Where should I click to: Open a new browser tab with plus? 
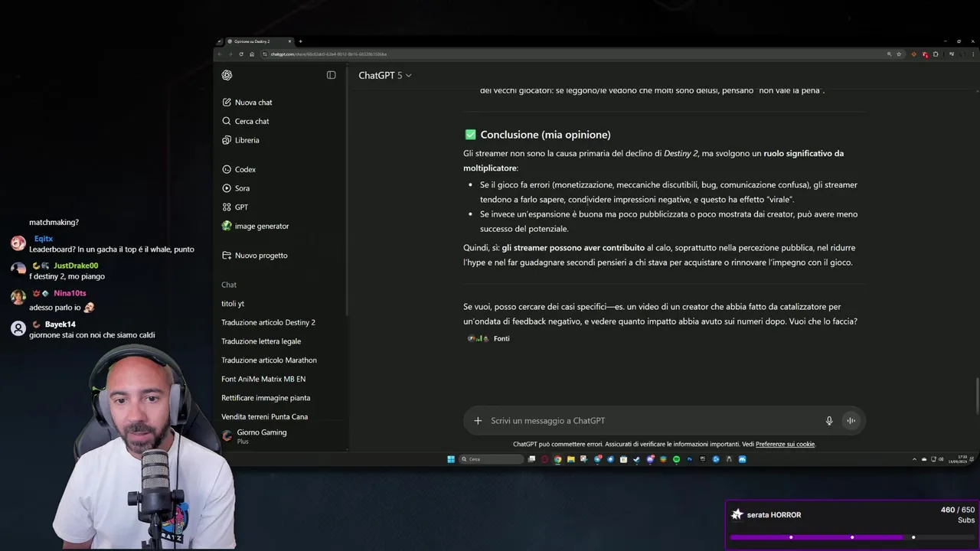coord(300,41)
